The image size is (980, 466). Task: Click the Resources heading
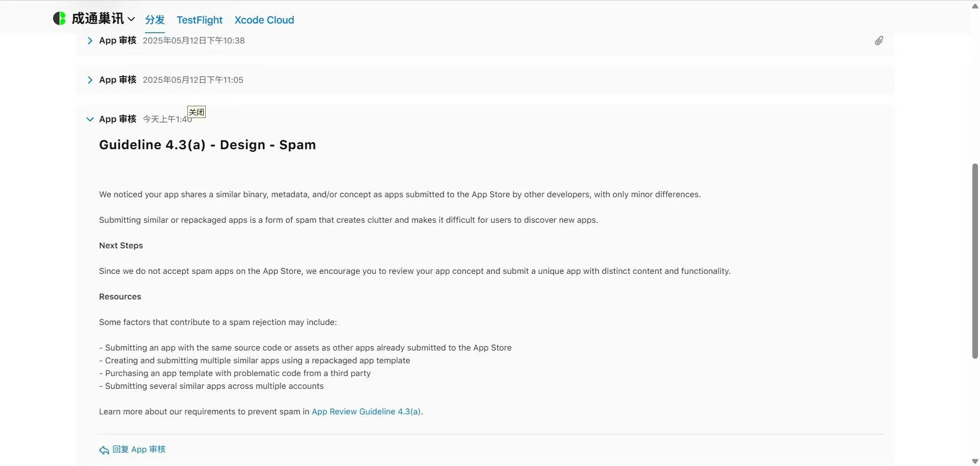[x=120, y=297]
